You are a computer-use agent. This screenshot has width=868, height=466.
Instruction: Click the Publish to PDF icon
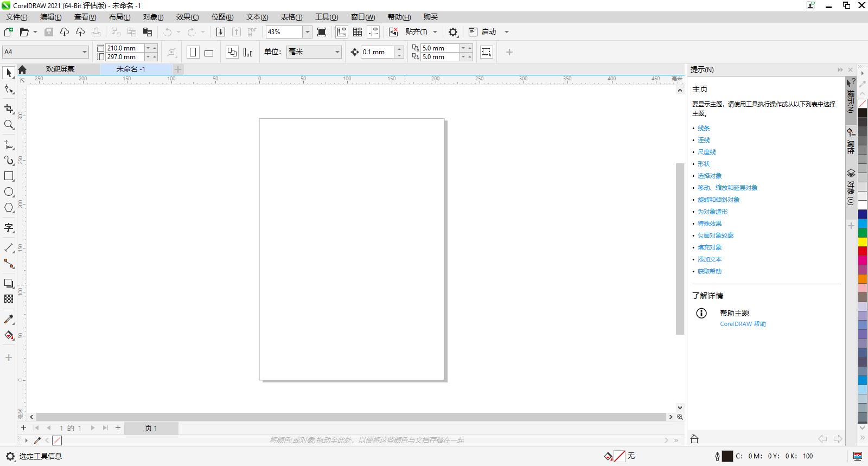pyautogui.click(x=252, y=32)
